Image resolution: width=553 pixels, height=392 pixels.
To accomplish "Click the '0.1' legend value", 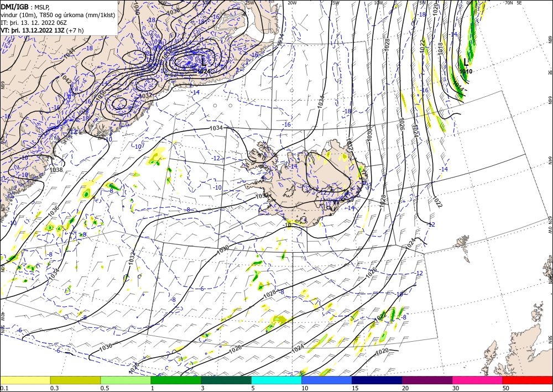I will pos(4,388).
